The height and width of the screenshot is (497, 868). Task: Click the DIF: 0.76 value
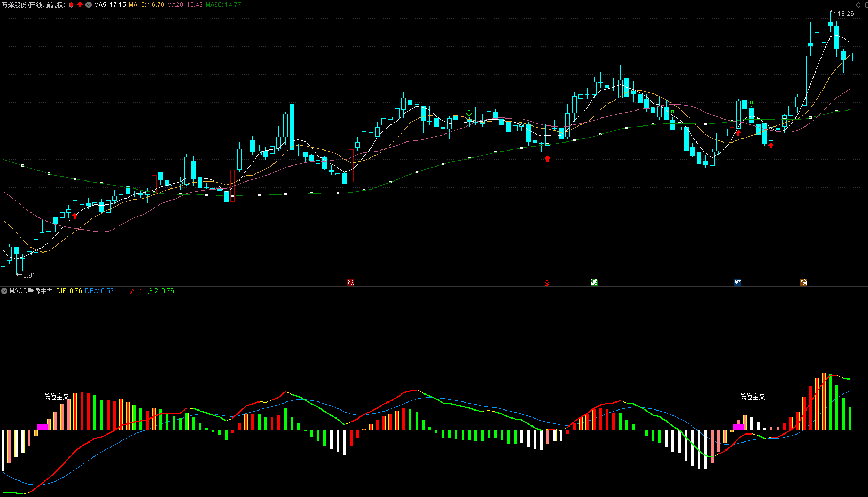pyautogui.click(x=69, y=291)
